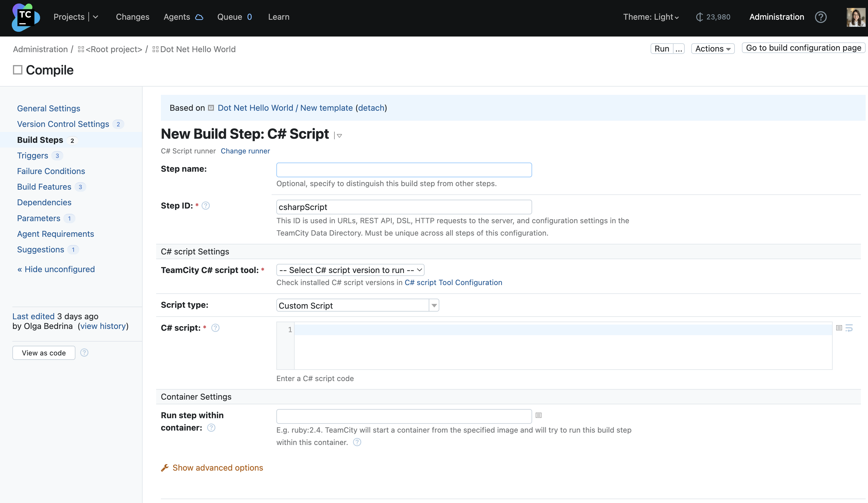Click the user profile avatar
The height and width of the screenshot is (503, 868).
tap(856, 17)
